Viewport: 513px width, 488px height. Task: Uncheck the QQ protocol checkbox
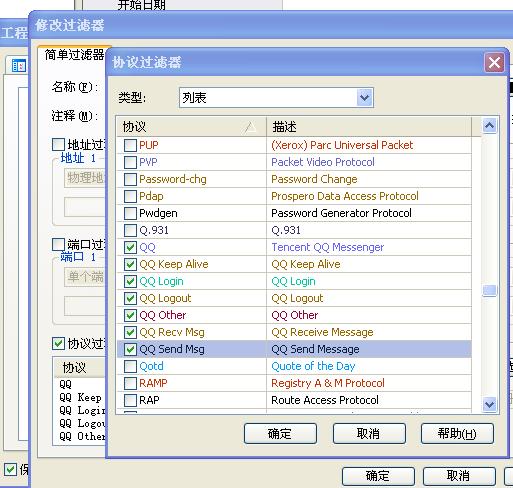[x=130, y=247]
